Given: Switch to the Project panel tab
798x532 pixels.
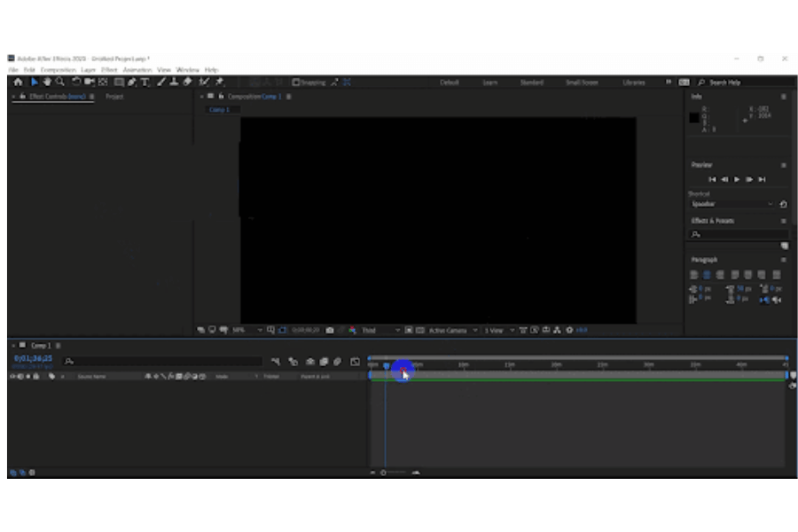Looking at the screenshot, I should 114,97.
